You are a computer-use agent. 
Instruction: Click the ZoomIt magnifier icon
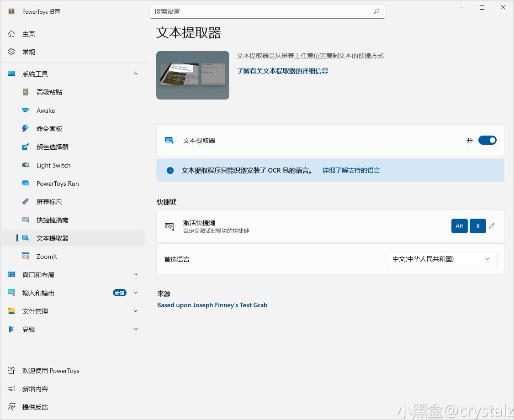26,256
